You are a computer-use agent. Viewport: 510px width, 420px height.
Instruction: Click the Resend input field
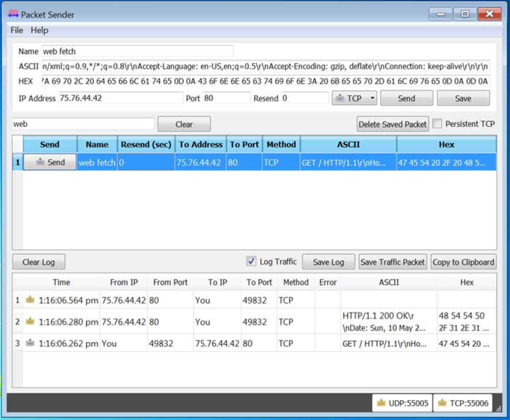pos(305,98)
